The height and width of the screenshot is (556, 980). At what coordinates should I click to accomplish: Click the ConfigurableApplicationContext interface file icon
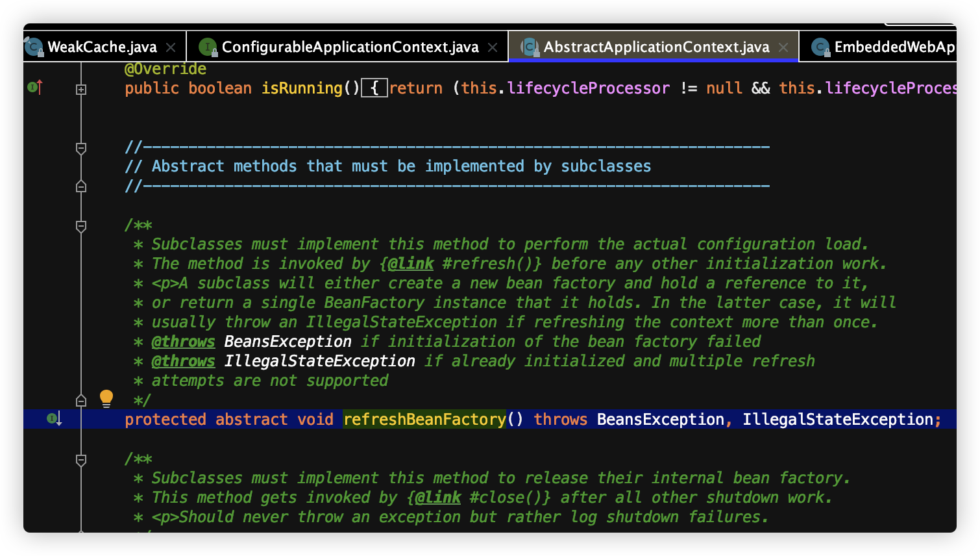click(208, 47)
